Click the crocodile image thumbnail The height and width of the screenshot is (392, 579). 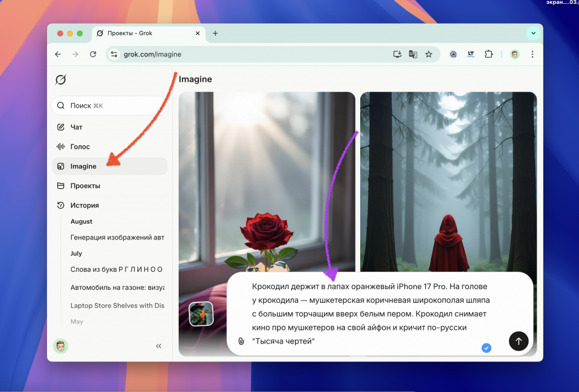click(x=201, y=314)
